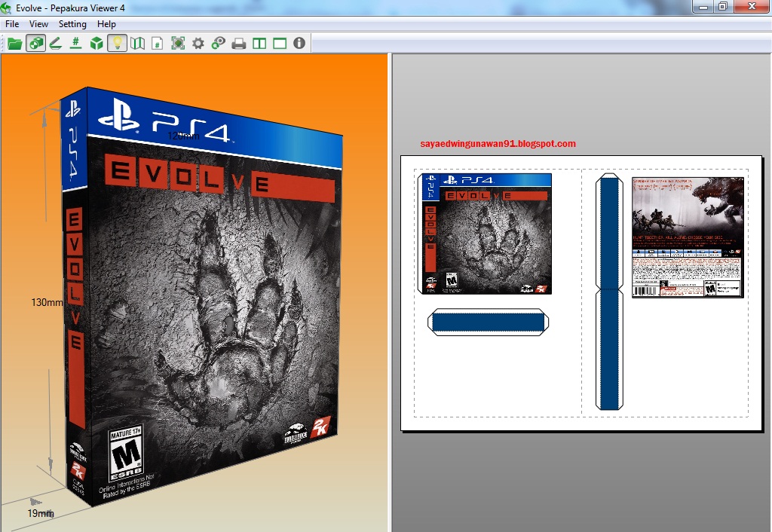This screenshot has height=532, width=772.
Task: Switch to single-pane layout view
Action: (279, 43)
